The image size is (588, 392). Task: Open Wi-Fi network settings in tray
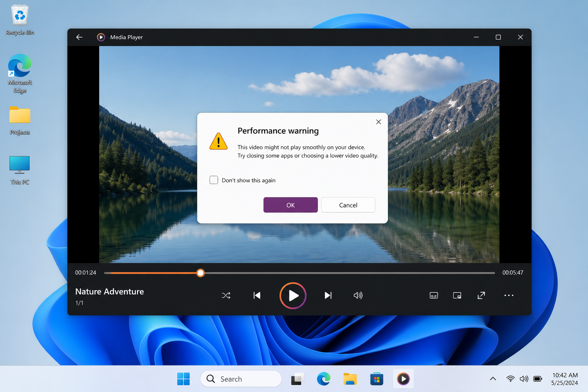(510, 379)
